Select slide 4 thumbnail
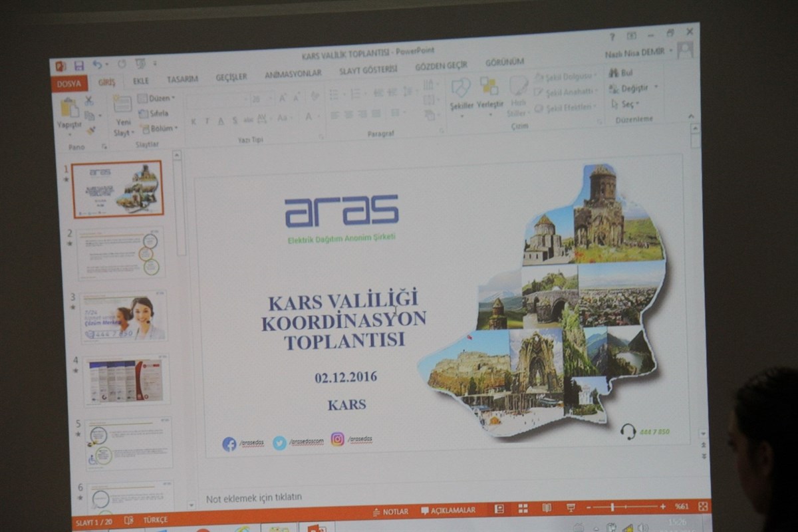Screen dimensions: 798x532 point(126,379)
